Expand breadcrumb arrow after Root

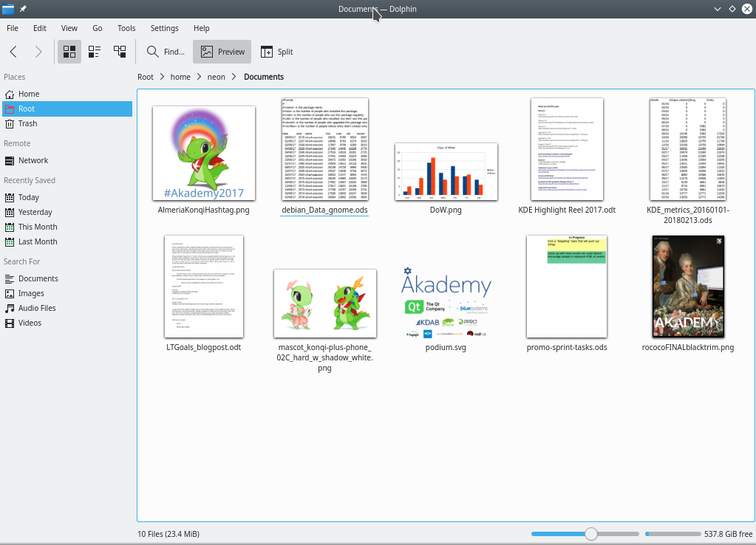tap(163, 77)
